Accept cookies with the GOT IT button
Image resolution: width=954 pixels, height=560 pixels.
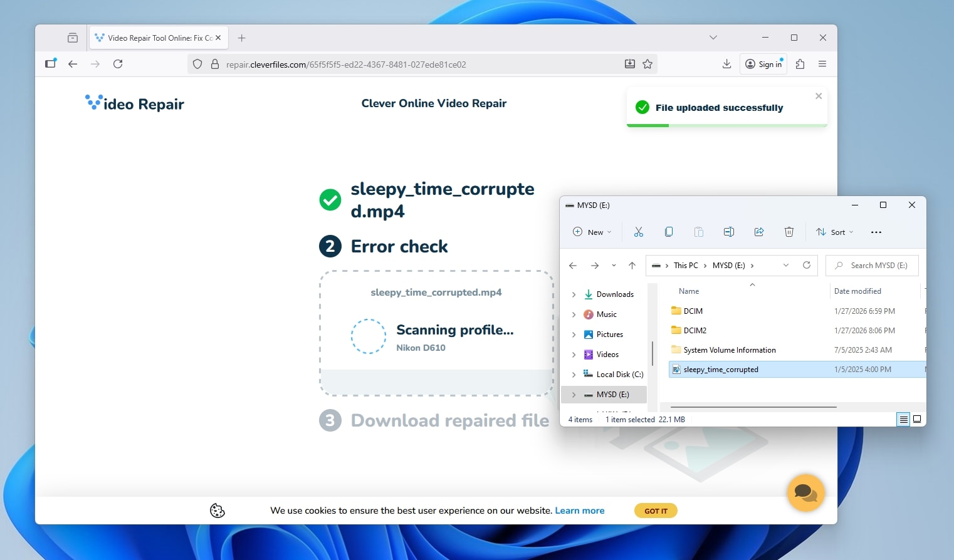pos(656,511)
